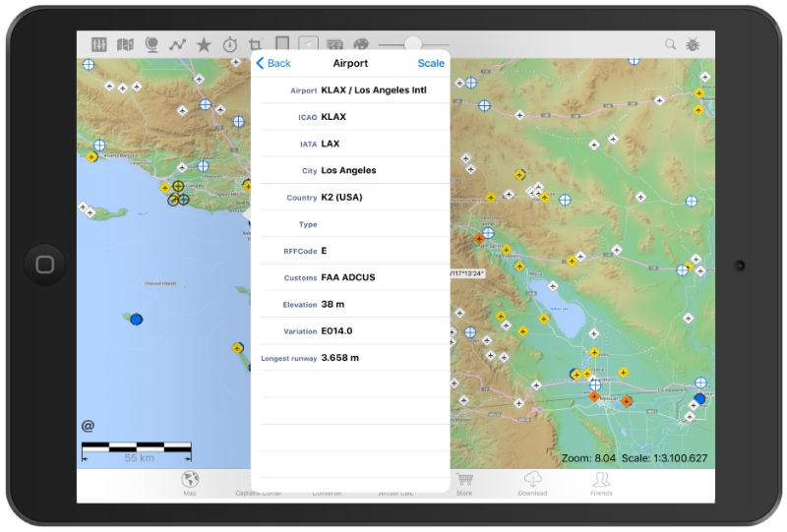Click the @ symbol on map

coord(88,426)
